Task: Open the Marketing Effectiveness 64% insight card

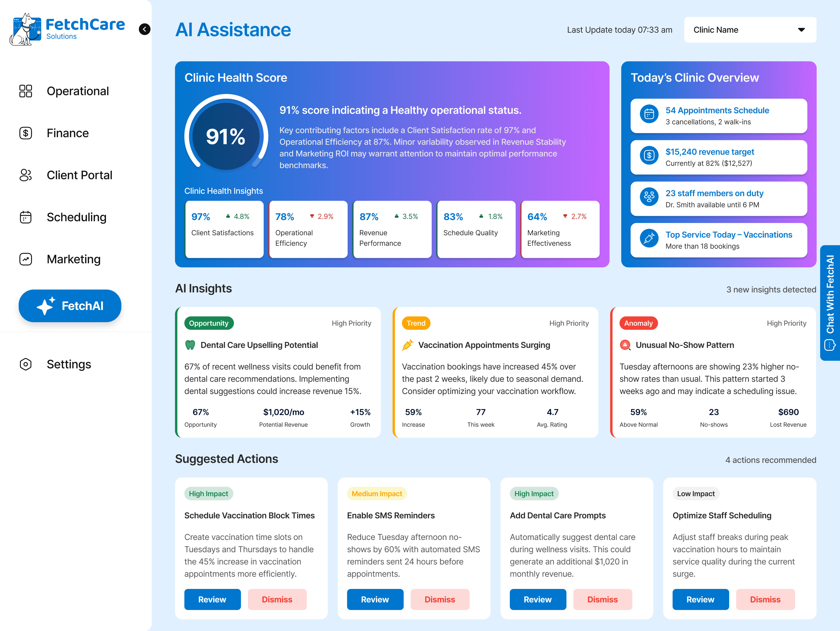Action: [560, 229]
